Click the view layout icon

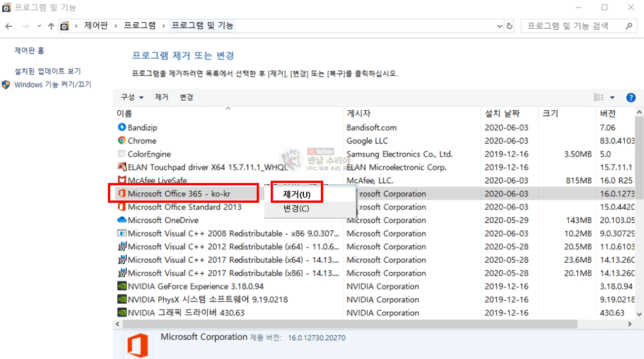coord(599,97)
